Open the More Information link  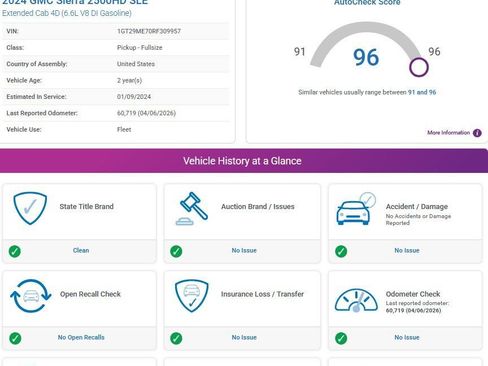coord(448,133)
